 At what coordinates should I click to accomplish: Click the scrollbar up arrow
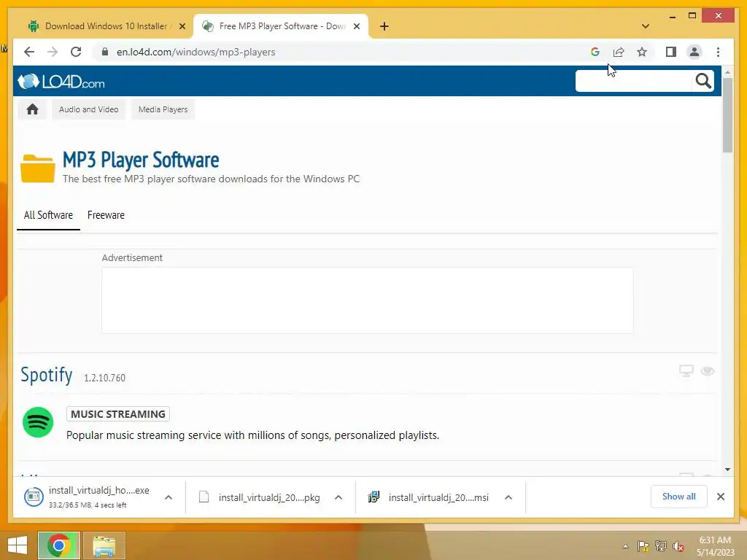[727, 72]
